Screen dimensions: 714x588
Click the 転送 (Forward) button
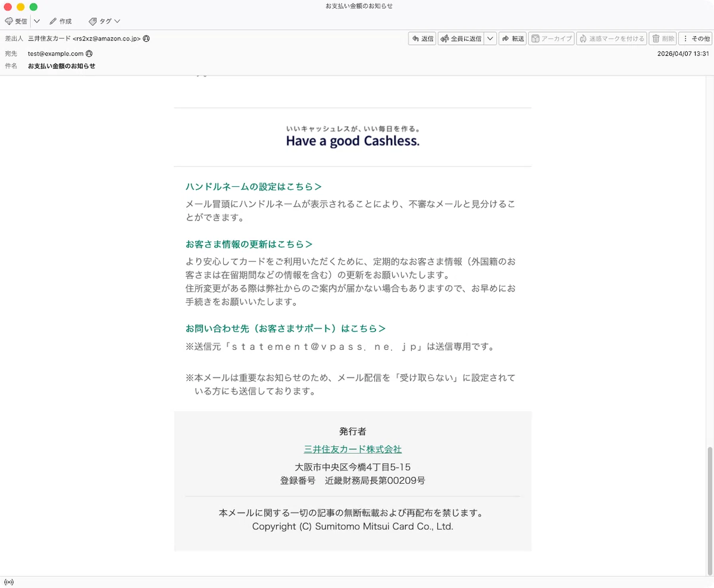tap(512, 39)
